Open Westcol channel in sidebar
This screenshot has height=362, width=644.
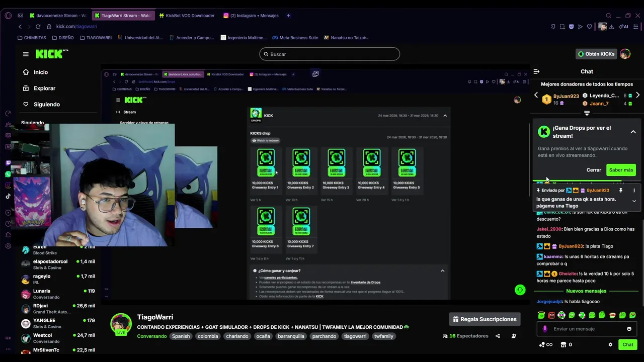pyautogui.click(x=58, y=338)
